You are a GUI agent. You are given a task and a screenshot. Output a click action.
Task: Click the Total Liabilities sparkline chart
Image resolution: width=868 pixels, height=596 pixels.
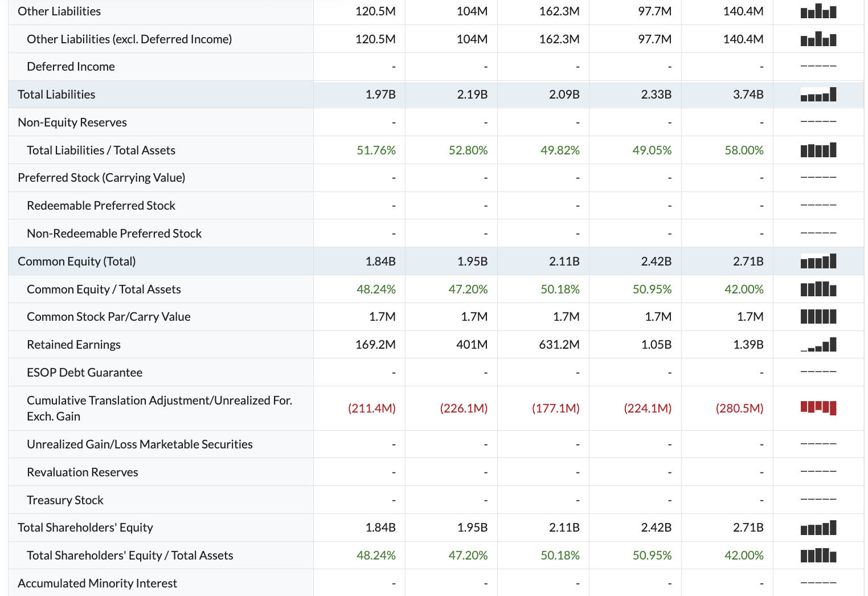pos(818,94)
